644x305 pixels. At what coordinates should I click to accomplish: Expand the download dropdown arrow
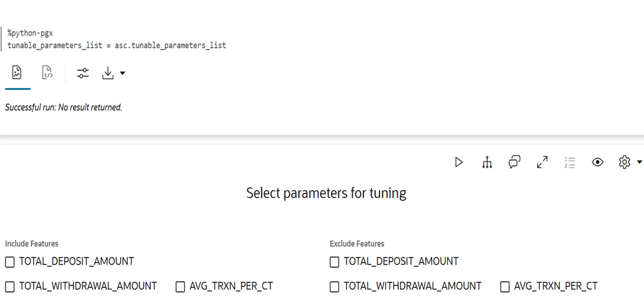tap(122, 74)
